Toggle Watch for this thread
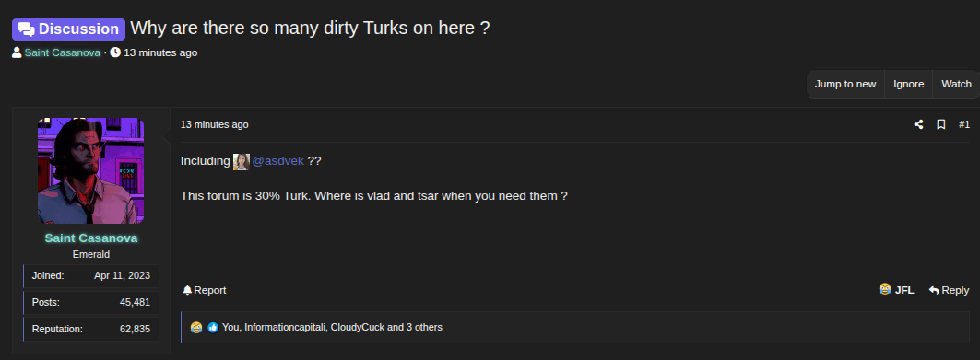The image size is (980, 360). tap(956, 84)
